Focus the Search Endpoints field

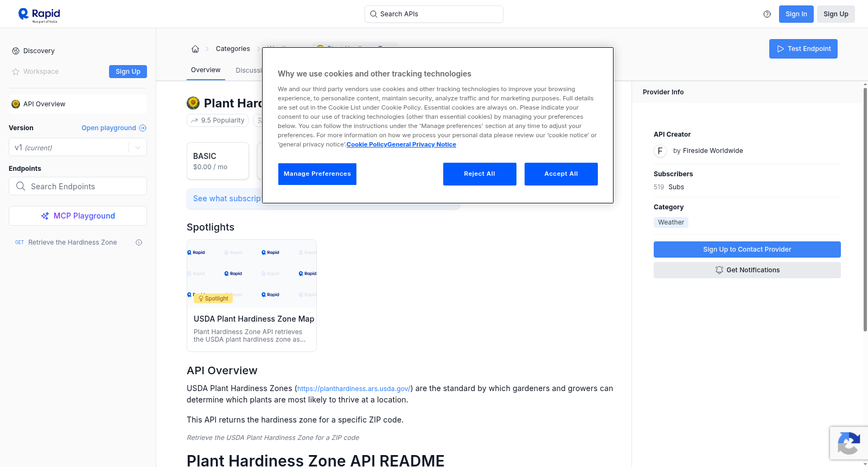78,186
